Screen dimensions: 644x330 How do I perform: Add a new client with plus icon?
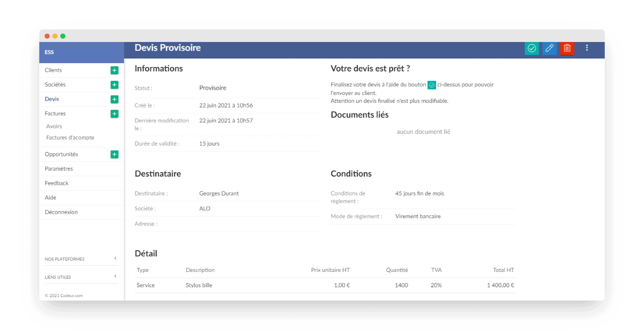pos(114,70)
